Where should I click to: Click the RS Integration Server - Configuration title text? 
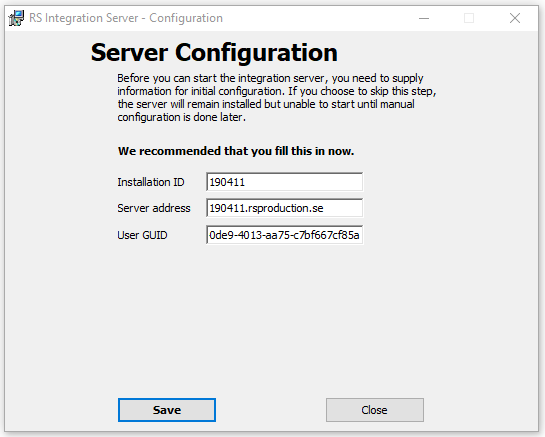[126, 18]
